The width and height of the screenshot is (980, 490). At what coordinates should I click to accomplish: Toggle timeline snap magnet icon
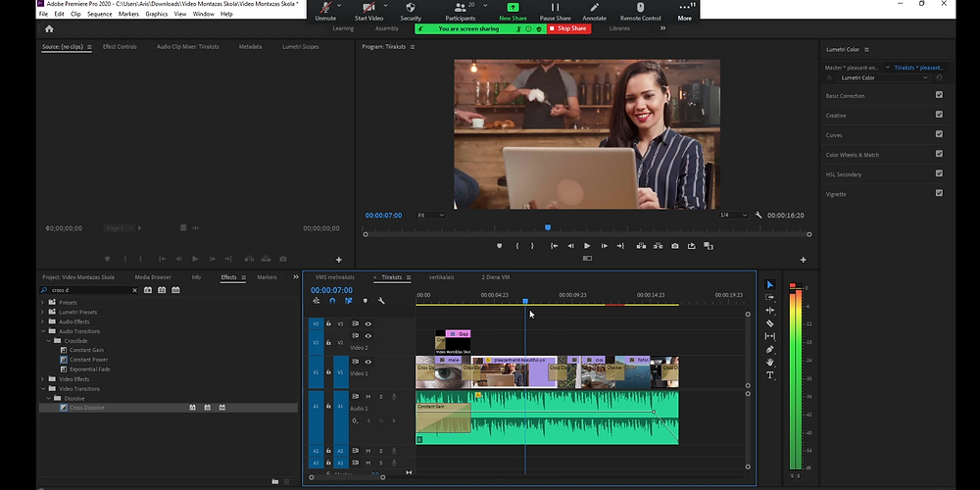point(332,301)
